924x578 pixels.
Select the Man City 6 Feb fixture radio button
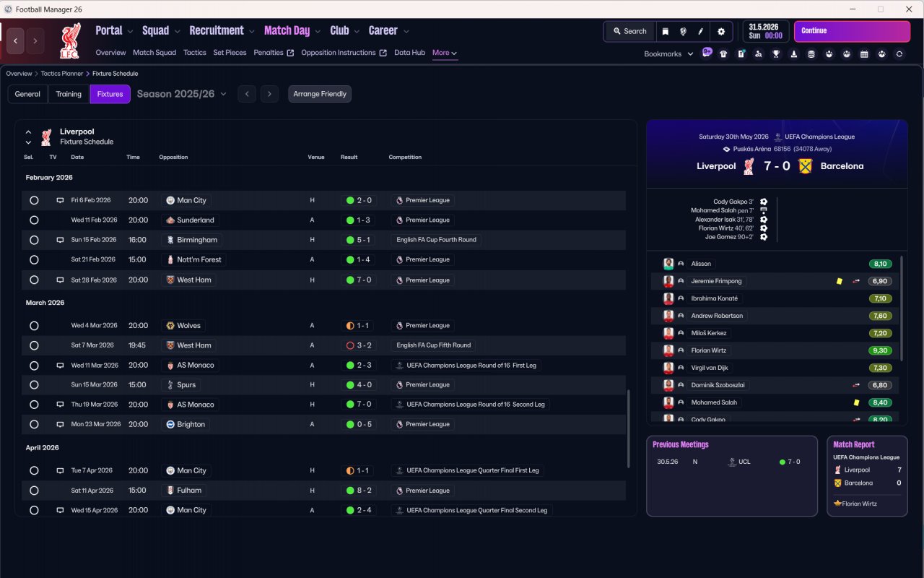pyautogui.click(x=34, y=200)
